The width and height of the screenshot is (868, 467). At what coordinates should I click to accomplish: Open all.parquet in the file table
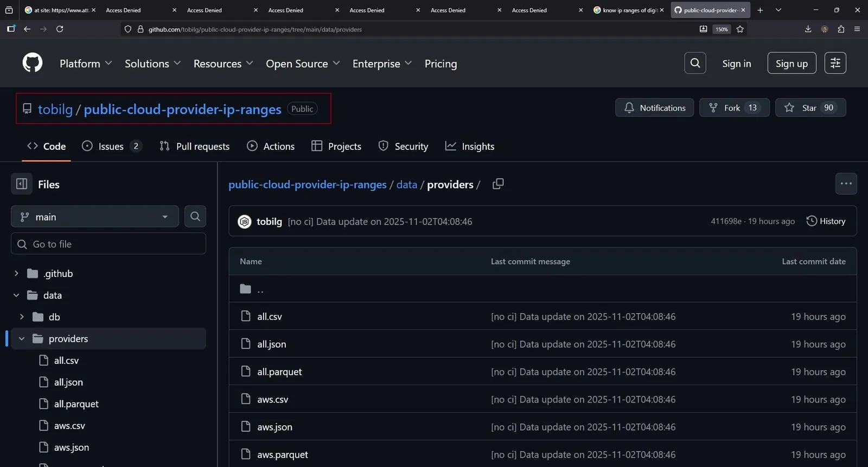click(x=279, y=372)
